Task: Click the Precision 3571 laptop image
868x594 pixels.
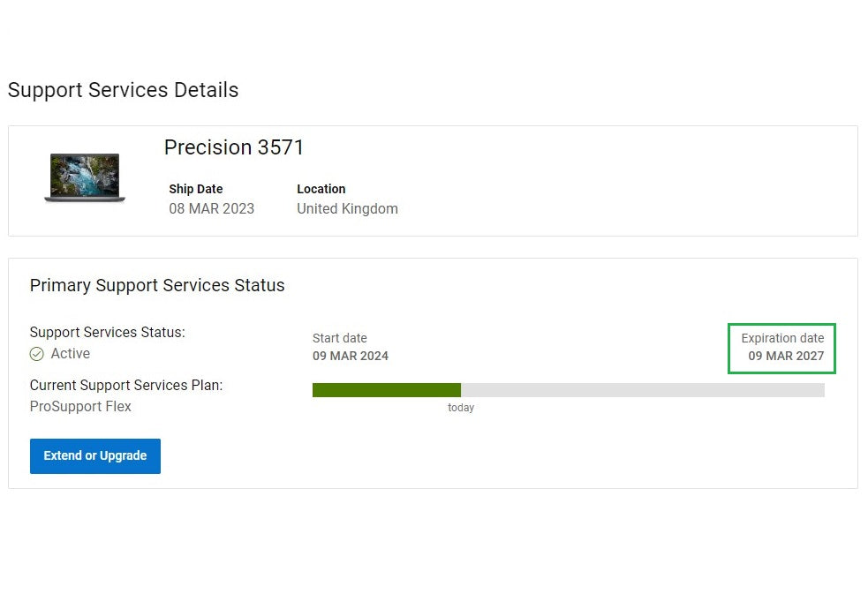Action: (85, 177)
